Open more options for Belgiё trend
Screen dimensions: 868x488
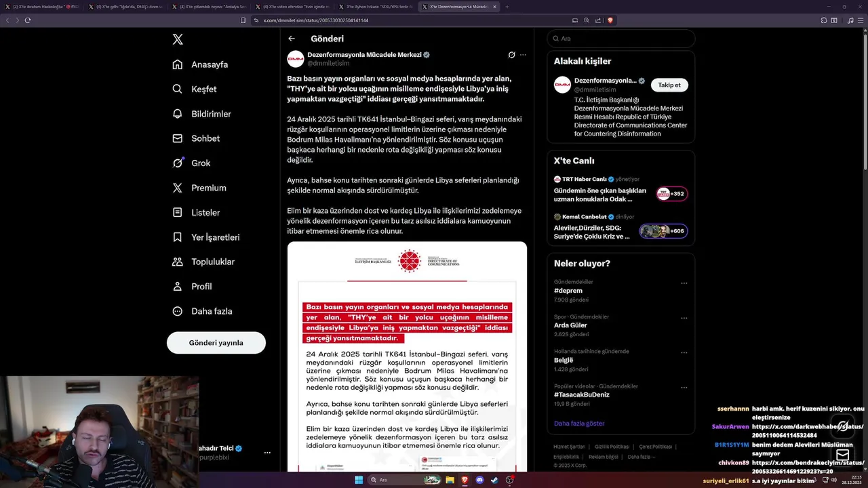(x=684, y=353)
